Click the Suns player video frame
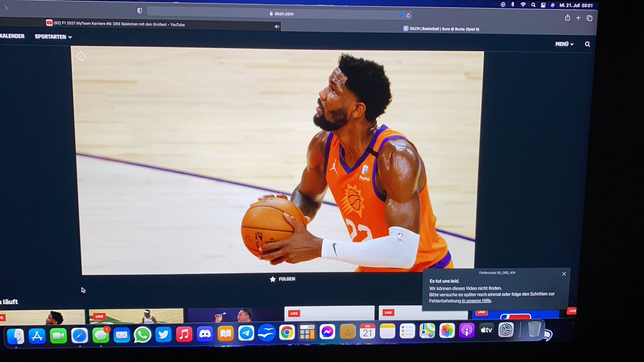The image size is (644, 362). point(277,160)
